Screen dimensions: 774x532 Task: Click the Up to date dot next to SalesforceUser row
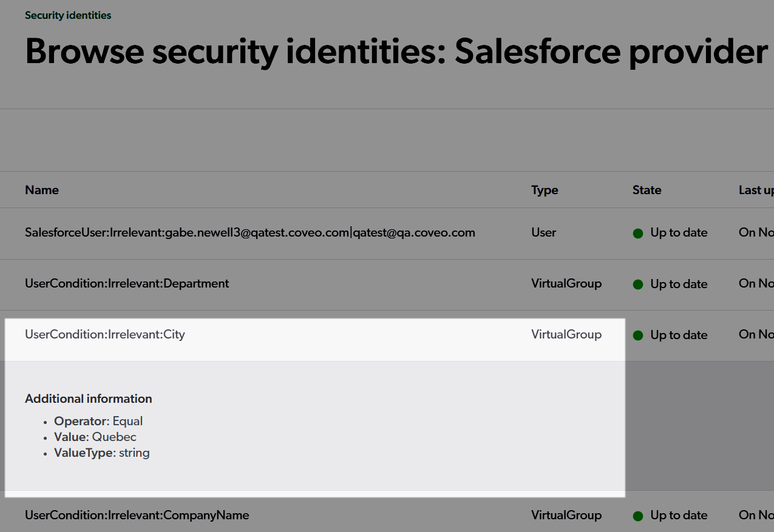[638, 234]
